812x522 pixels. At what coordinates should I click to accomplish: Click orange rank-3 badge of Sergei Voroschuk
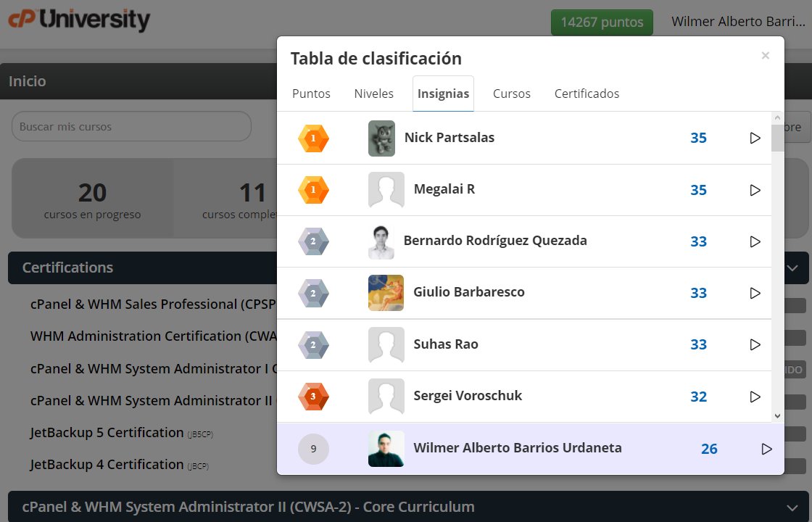[x=313, y=397]
